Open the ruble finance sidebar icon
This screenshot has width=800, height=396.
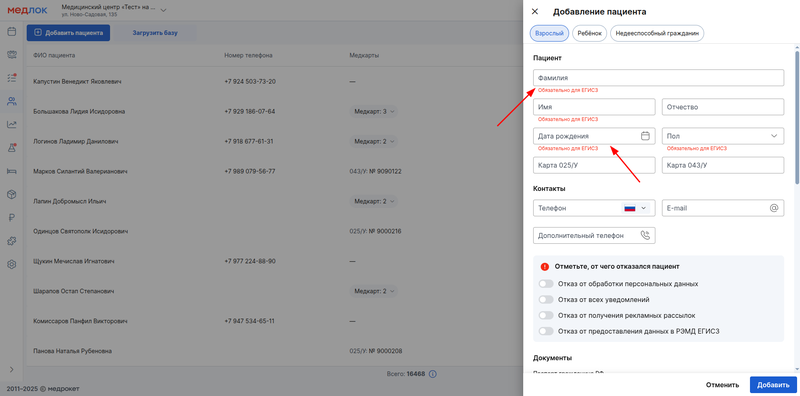click(12, 218)
